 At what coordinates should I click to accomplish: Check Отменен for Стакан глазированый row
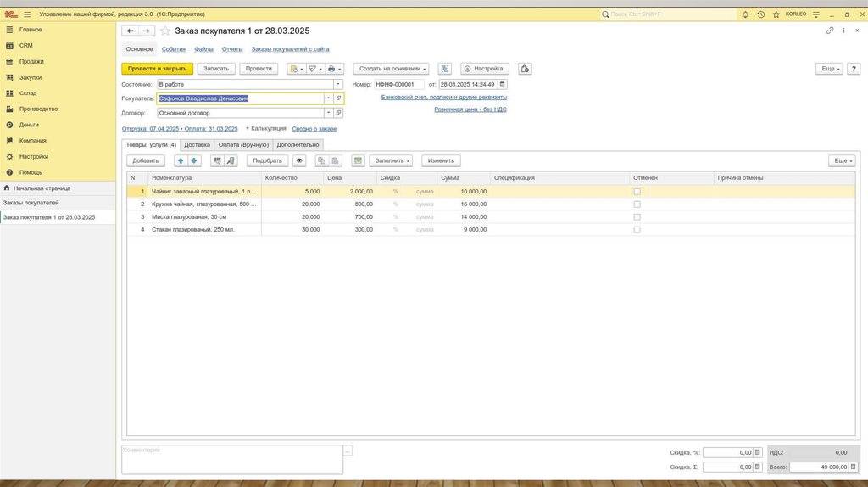(x=637, y=229)
